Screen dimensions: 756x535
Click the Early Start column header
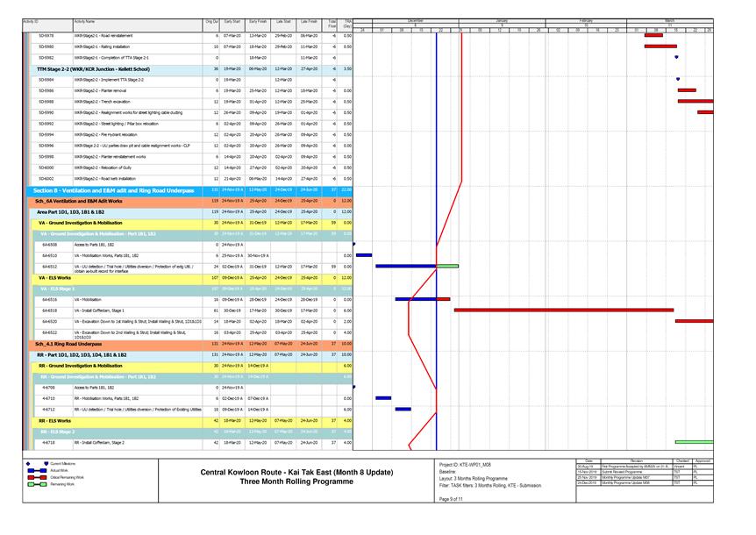[232, 20]
